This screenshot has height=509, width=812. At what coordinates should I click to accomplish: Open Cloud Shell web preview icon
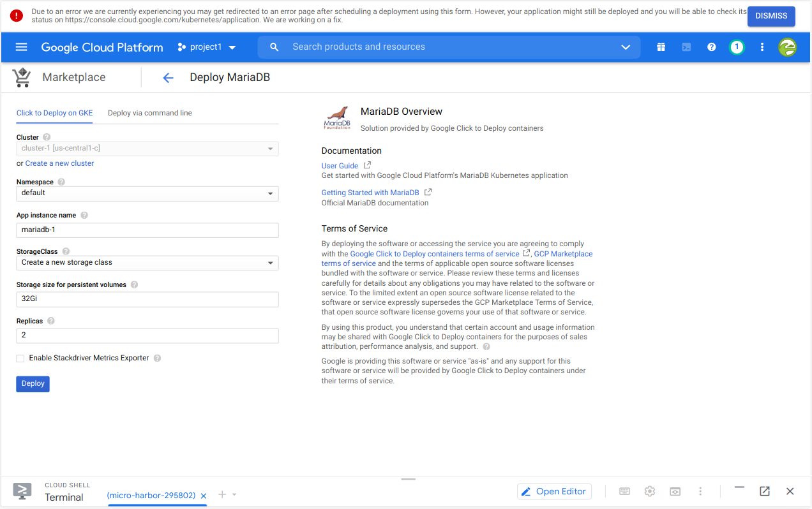(x=675, y=491)
